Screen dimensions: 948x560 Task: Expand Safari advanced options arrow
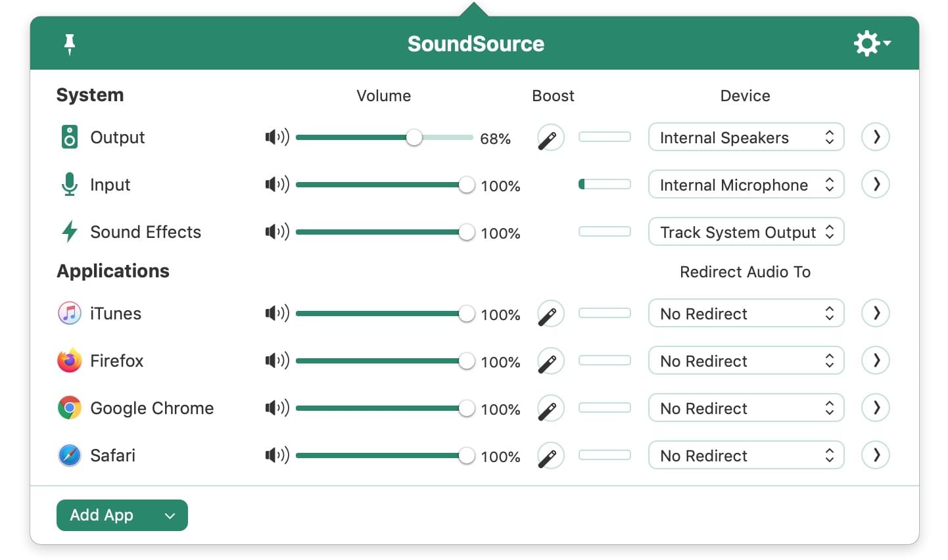click(876, 455)
